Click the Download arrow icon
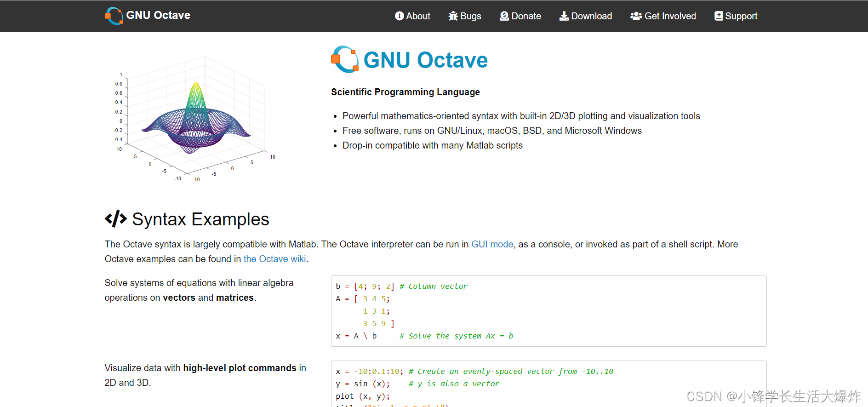This screenshot has height=407, width=868. coord(564,16)
